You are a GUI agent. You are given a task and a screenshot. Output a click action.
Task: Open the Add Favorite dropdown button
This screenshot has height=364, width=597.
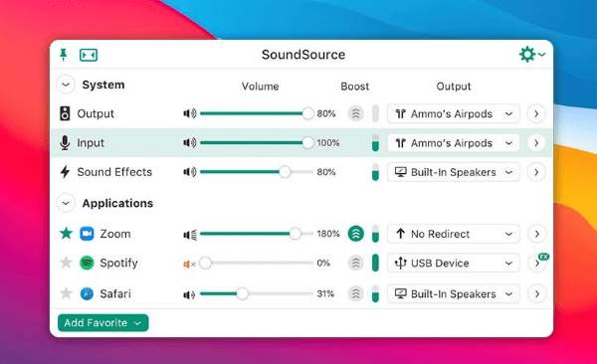point(102,323)
